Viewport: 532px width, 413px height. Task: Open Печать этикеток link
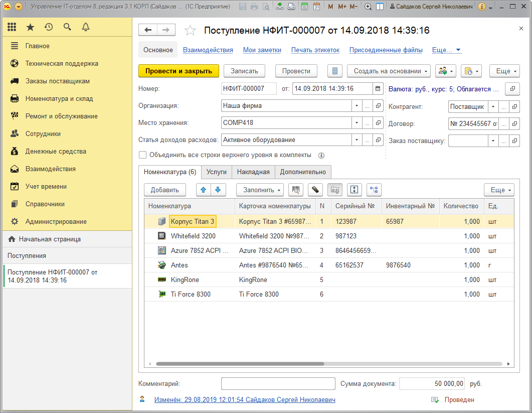pyautogui.click(x=315, y=50)
